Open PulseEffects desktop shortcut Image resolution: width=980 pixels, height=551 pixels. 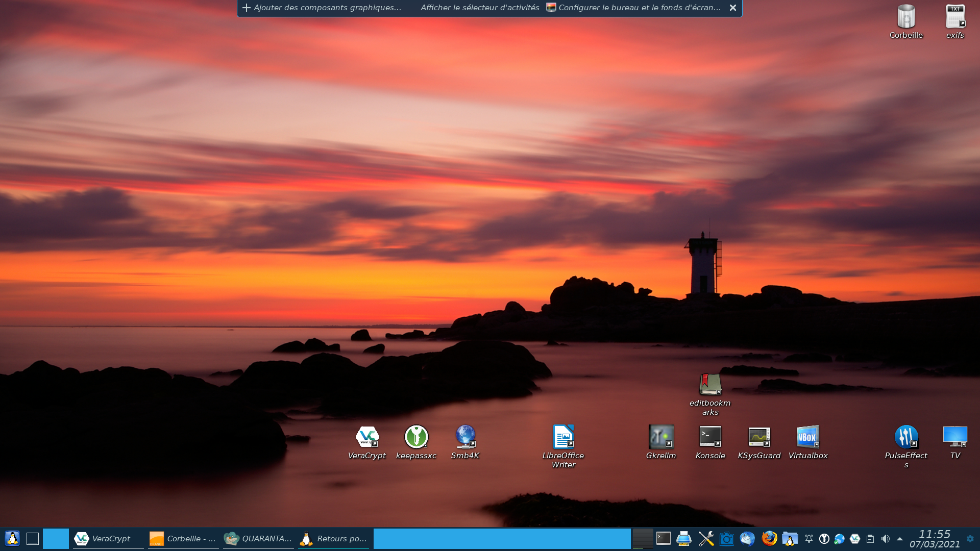[906, 446]
